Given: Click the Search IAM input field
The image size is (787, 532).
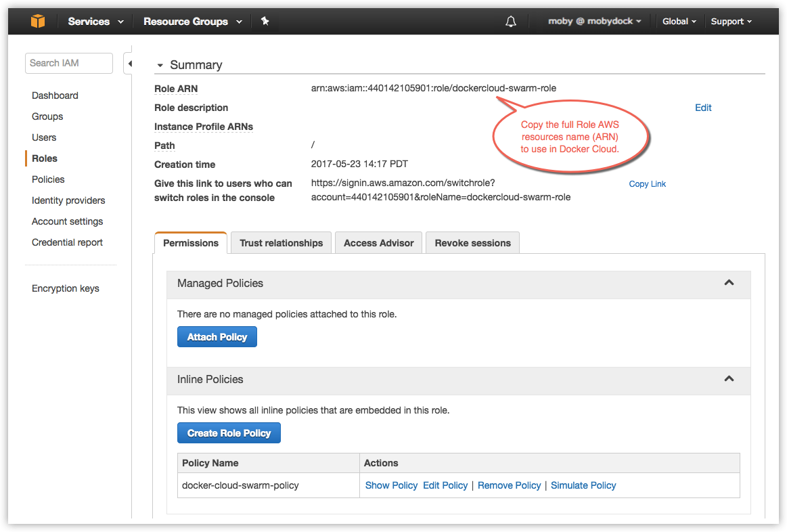Looking at the screenshot, I should coord(68,63).
